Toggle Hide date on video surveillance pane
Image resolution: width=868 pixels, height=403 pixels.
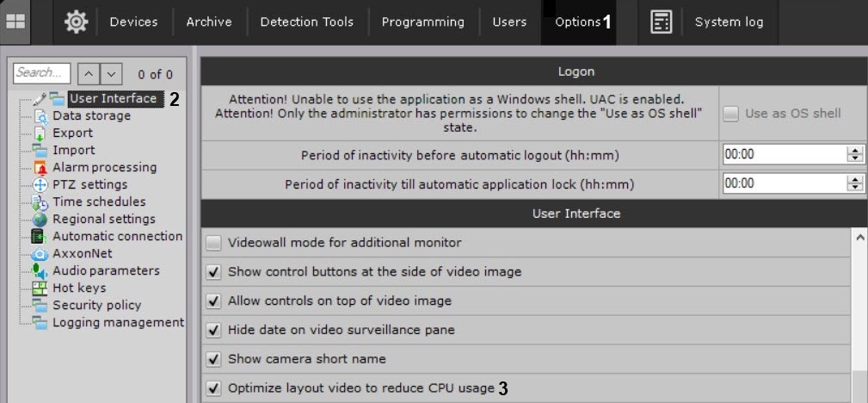click(x=214, y=330)
